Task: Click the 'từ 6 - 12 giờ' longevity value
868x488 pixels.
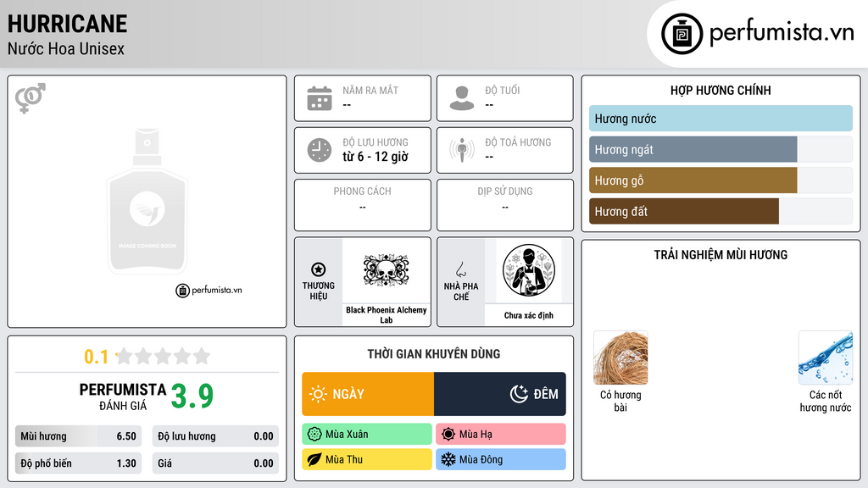Action: (376, 157)
